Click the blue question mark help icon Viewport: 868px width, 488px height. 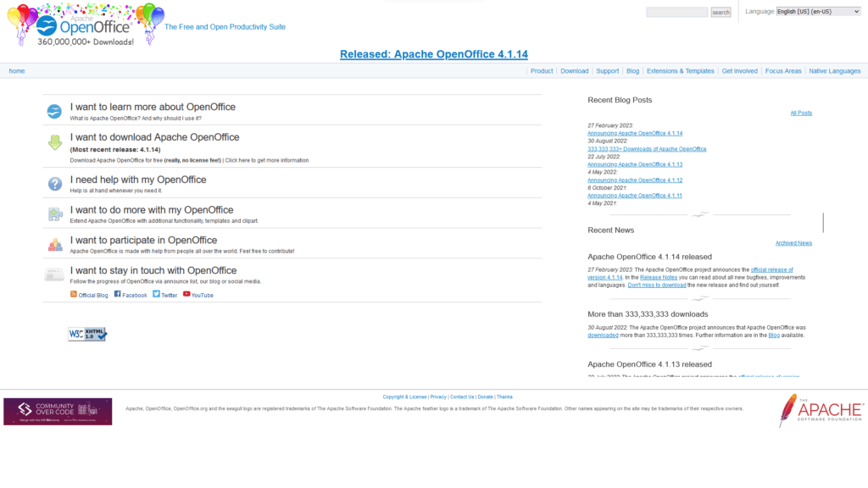click(55, 184)
